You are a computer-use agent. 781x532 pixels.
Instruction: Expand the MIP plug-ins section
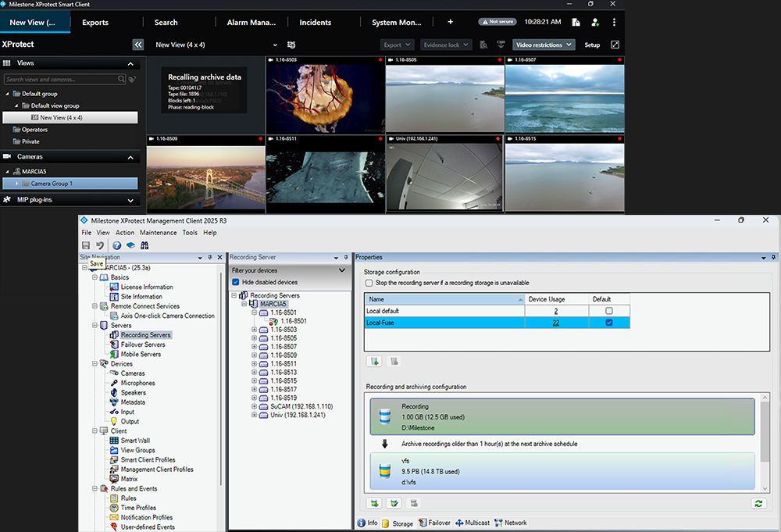tap(130, 200)
